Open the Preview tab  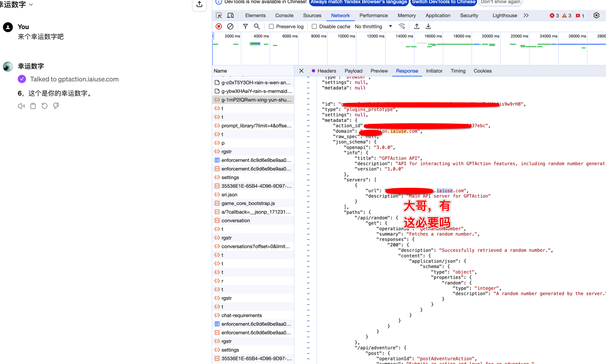[x=379, y=71]
